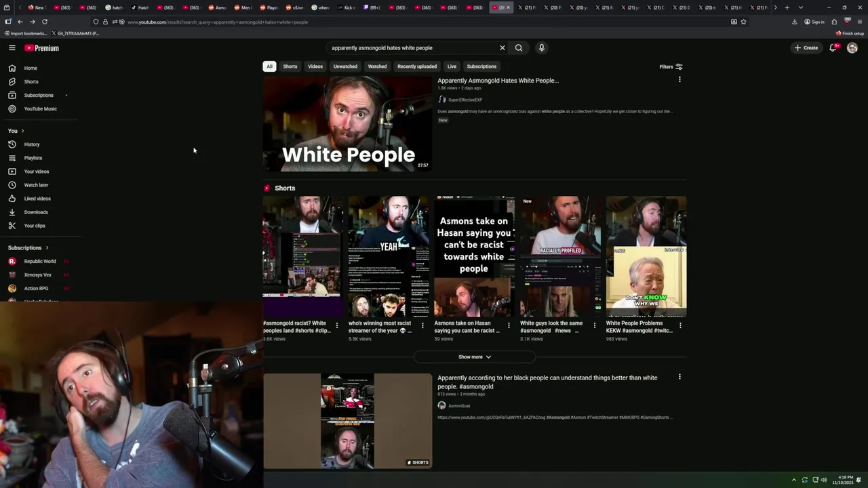The image size is (868, 488).
Task: Open options for who's winning racist short
Action: coord(422,325)
